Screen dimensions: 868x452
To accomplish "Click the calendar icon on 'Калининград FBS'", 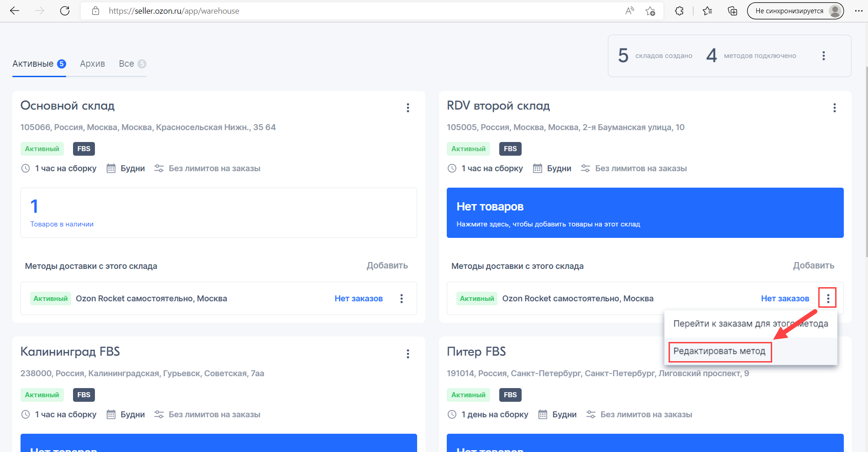I will 111,415.
